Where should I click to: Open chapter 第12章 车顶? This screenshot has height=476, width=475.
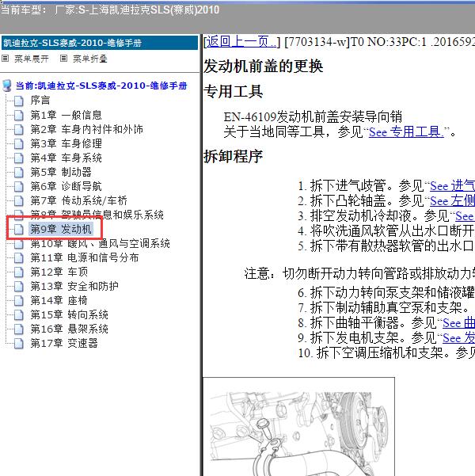tap(59, 272)
